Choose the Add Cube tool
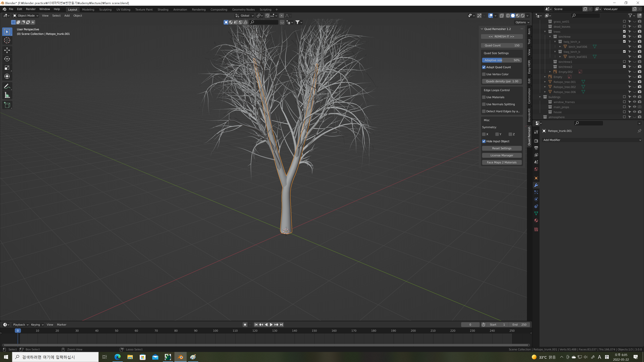Image resolution: width=644 pixels, height=362 pixels. click(7, 105)
